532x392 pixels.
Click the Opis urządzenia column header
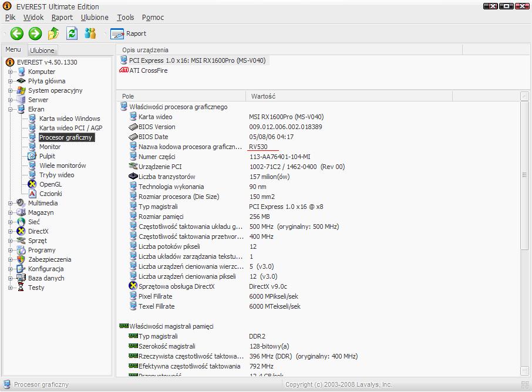pos(289,50)
